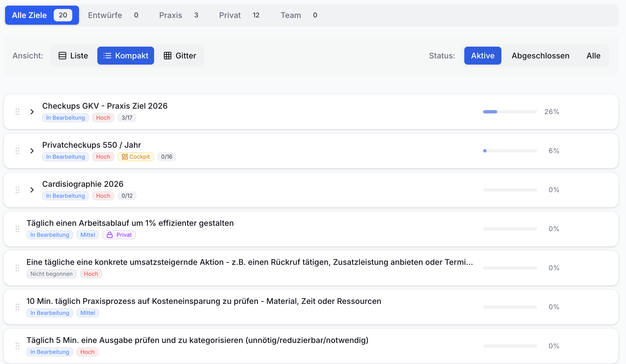
Task: Open the Täglich einen Arbeitsablauf goal title
Action: (x=130, y=223)
